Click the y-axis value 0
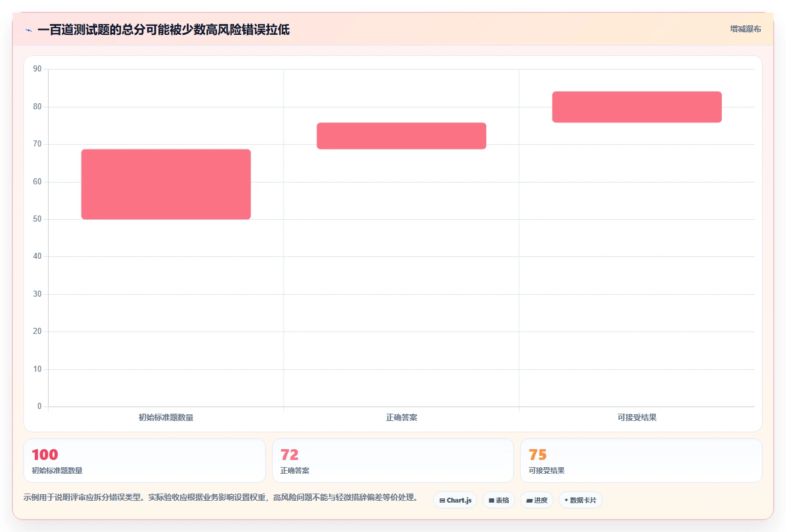 pyautogui.click(x=40, y=407)
